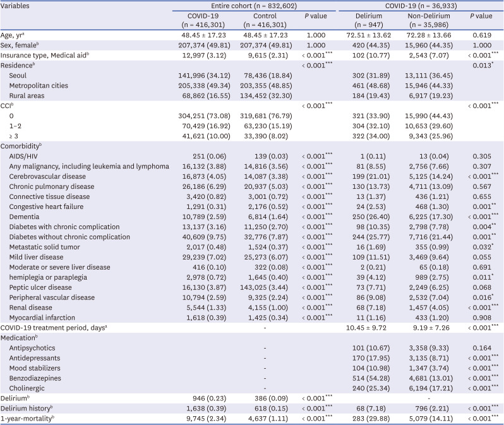Click the P value '0.164'
Viewport: 504px width, 425px height.
pyautogui.click(x=482, y=348)
